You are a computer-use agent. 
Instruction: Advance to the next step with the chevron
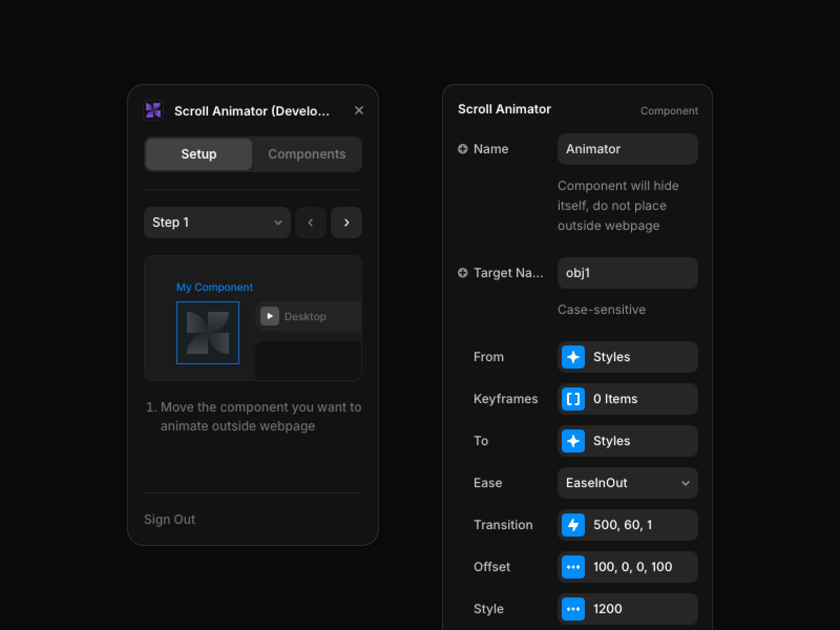(x=346, y=223)
